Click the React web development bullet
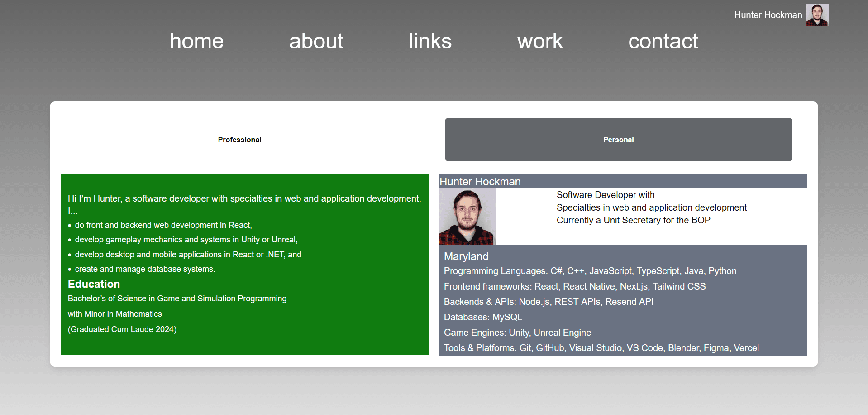The height and width of the screenshot is (415, 868). click(x=163, y=225)
